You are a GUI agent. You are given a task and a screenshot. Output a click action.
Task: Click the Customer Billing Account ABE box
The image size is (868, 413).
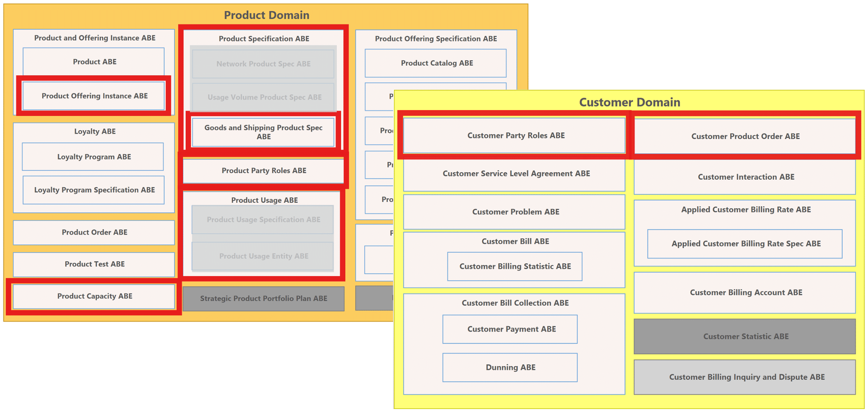[745, 293]
